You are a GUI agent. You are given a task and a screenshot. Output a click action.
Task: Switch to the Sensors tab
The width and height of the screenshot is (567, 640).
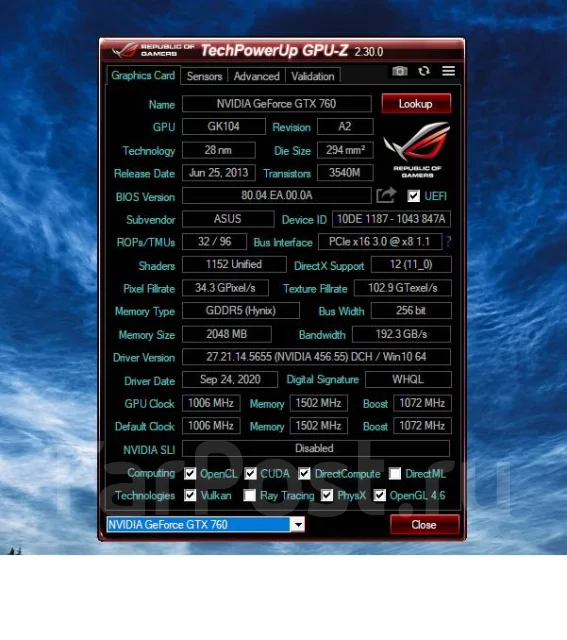[x=204, y=76]
